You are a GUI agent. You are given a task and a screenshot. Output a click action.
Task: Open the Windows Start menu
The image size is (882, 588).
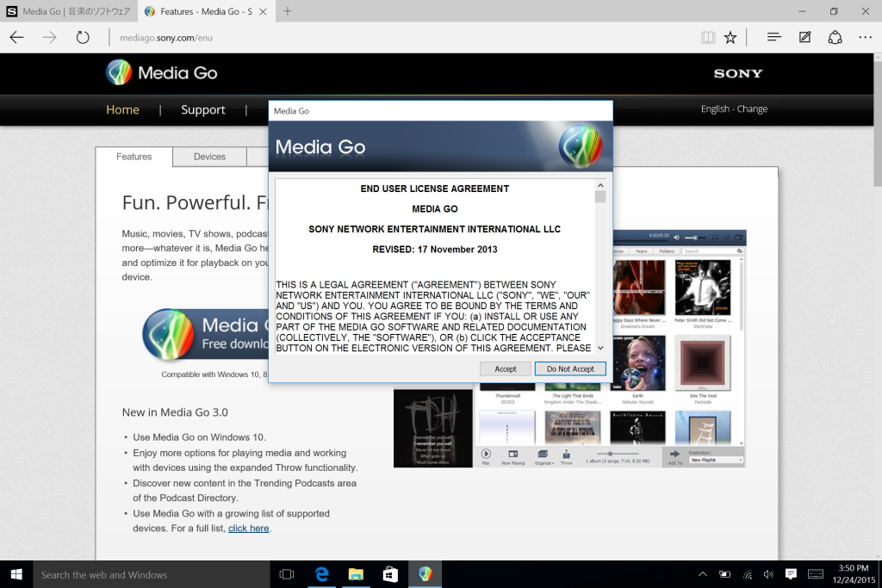pyautogui.click(x=16, y=574)
